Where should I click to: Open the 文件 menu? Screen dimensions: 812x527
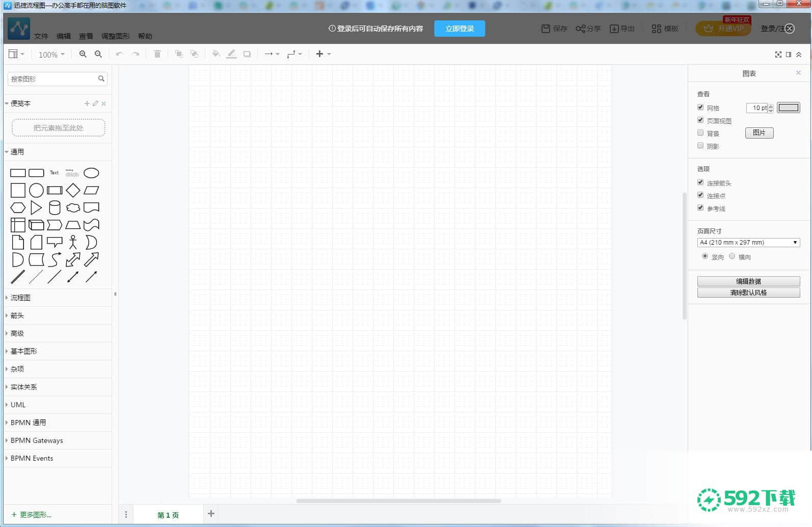coord(41,36)
